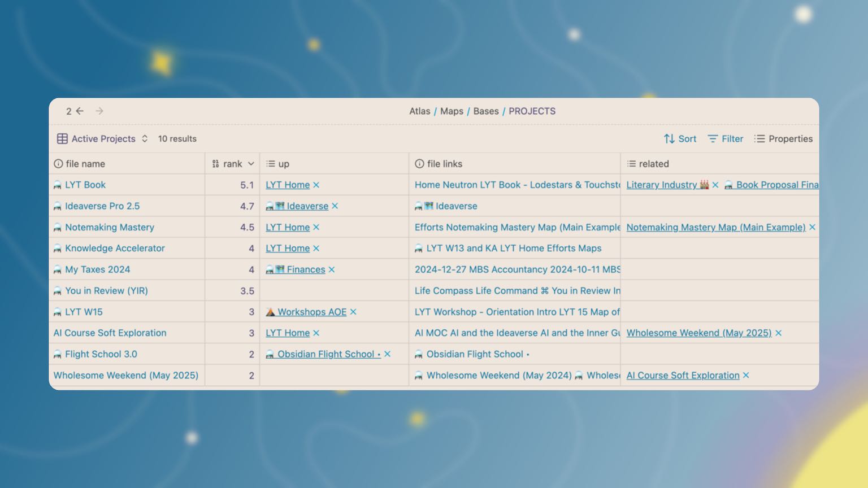This screenshot has height=488, width=868.
Task: Open AI Course Soft Exploration related link
Action: [x=683, y=375]
